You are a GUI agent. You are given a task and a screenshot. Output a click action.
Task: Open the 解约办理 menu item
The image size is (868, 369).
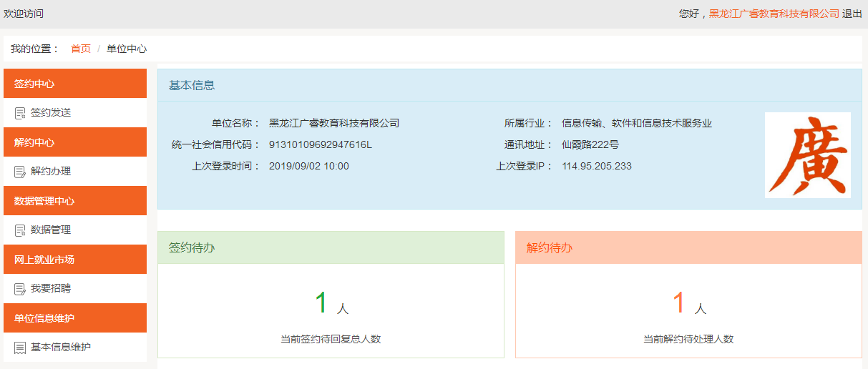point(51,172)
